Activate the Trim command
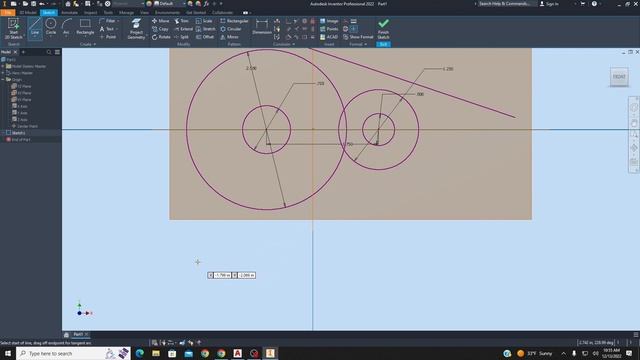The image size is (640, 360). point(181,21)
